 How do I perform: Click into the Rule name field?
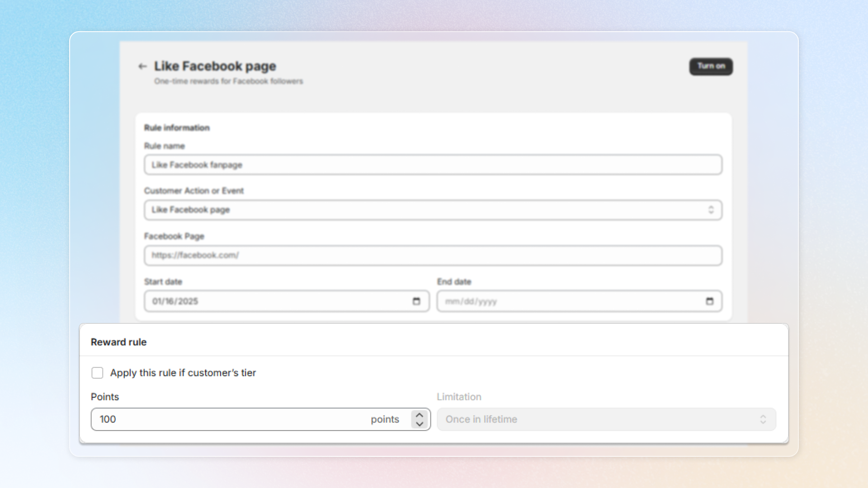(x=433, y=165)
